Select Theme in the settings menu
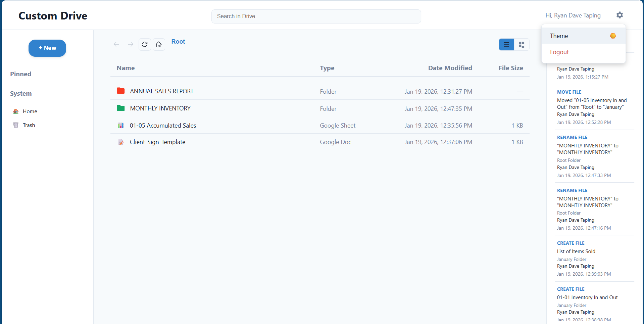The height and width of the screenshot is (324, 644). (x=559, y=36)
